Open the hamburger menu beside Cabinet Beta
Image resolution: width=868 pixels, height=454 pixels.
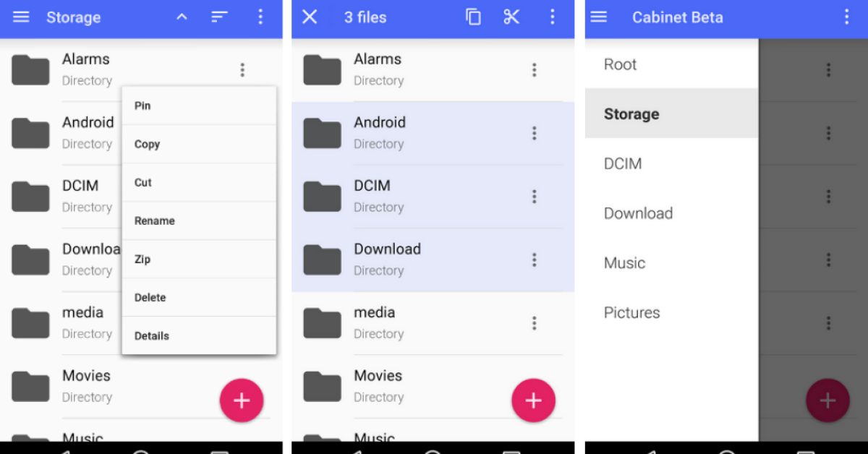599,17
